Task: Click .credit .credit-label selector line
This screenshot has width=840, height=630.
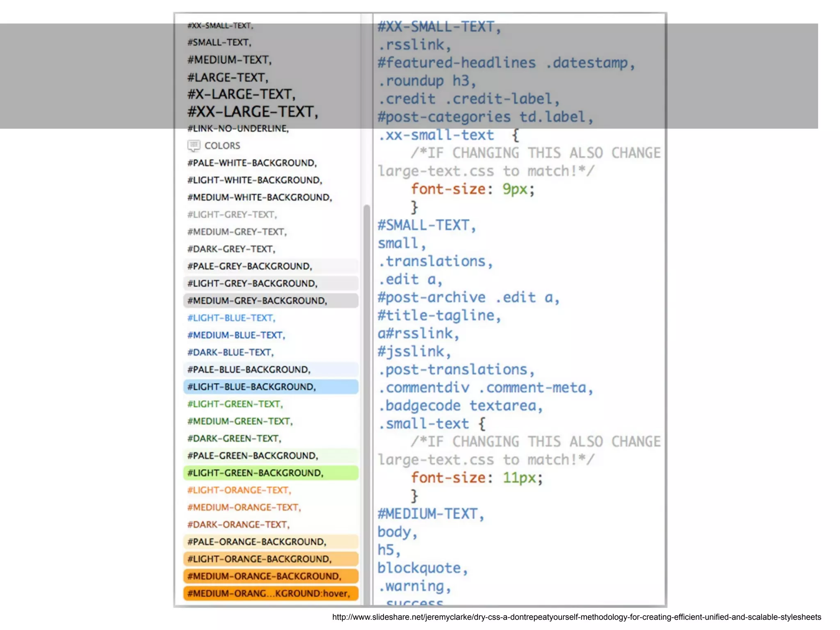Action: [468, 99]
